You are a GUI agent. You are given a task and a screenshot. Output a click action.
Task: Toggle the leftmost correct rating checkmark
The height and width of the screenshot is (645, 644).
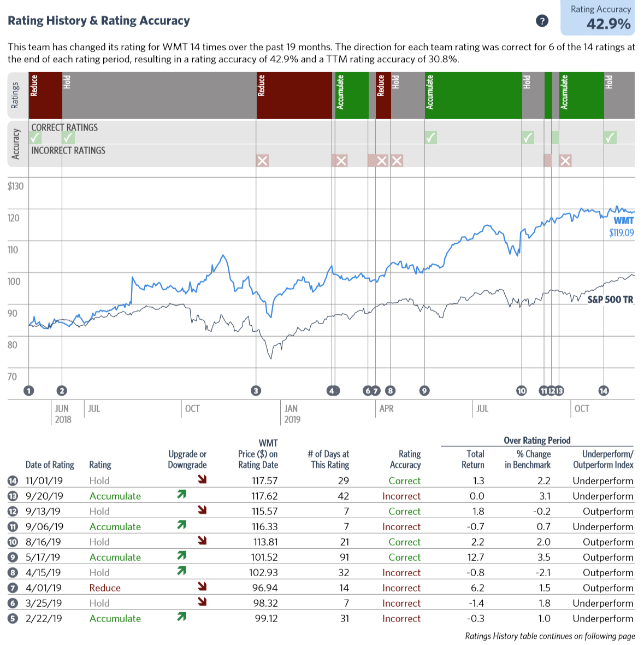[x=35, y=137]
